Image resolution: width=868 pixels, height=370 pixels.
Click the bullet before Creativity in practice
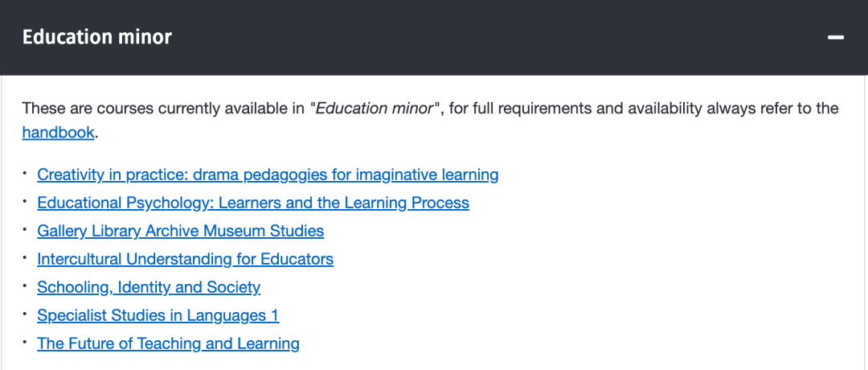pos(26,172)
